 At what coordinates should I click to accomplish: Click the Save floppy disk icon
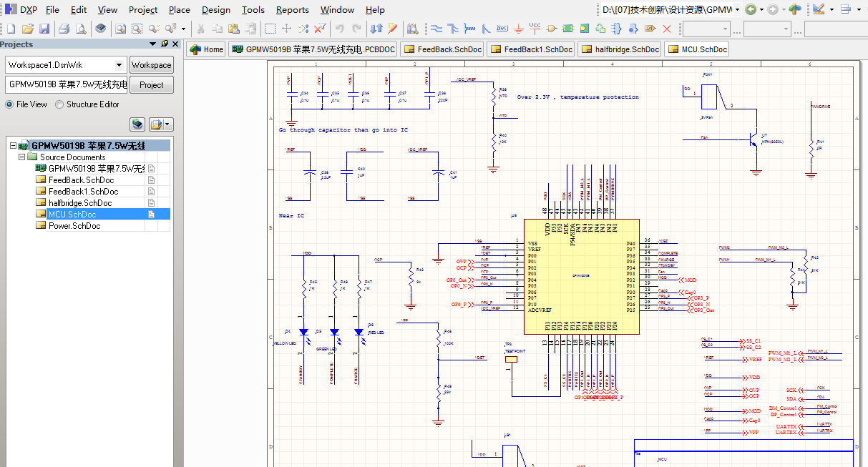click(x=44, y=29)
